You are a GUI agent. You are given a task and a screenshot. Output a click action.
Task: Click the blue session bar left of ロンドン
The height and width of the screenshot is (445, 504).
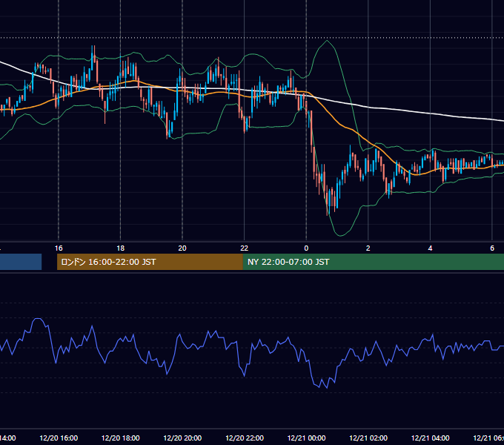21,262
